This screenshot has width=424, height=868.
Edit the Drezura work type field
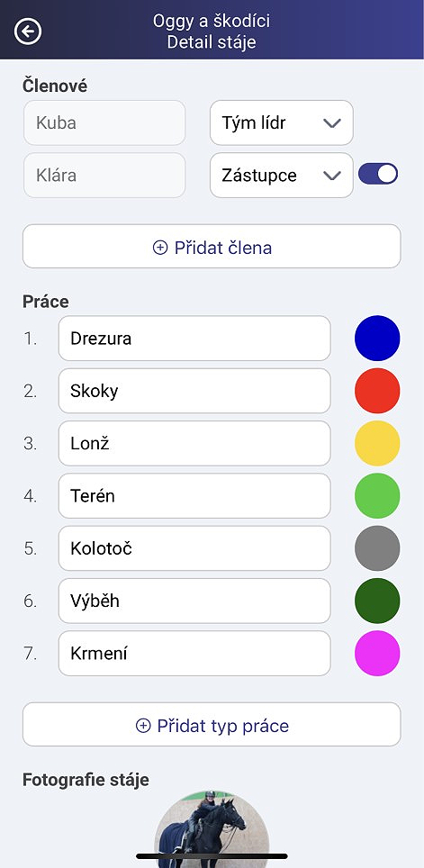(x=194, y=339)
